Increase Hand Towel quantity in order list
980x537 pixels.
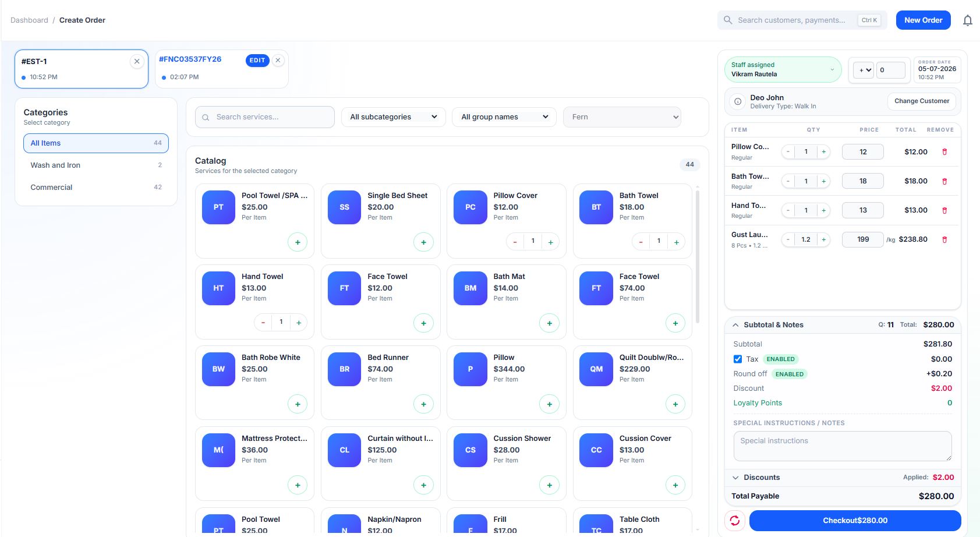click(823, 210)
